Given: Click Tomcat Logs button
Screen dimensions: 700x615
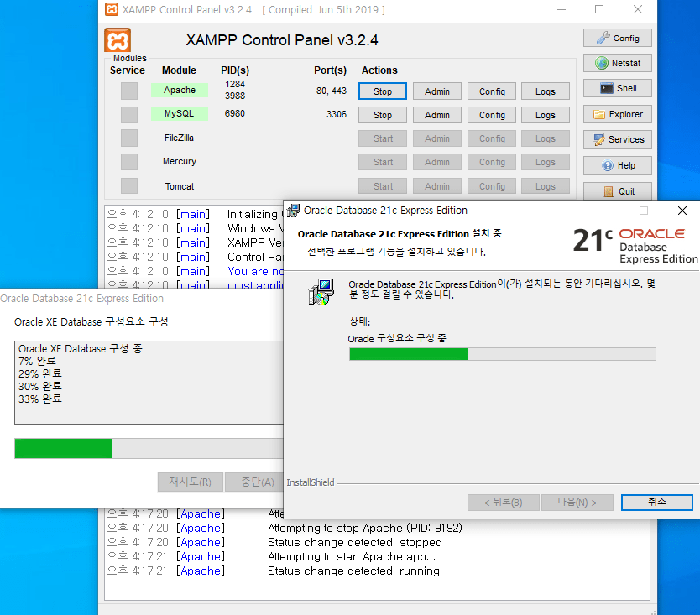Looking at the screenshot, I should click(546, 186).
